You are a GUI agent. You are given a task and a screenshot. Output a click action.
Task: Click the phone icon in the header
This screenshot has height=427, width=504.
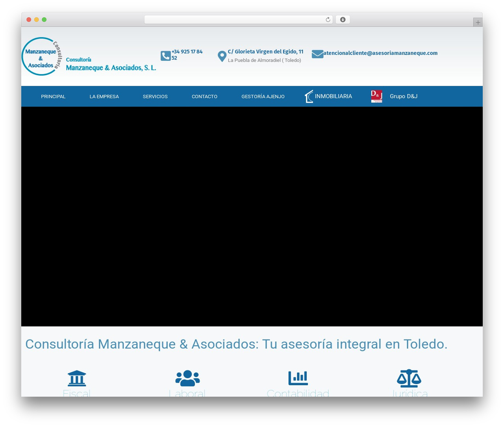click(166, 56)
